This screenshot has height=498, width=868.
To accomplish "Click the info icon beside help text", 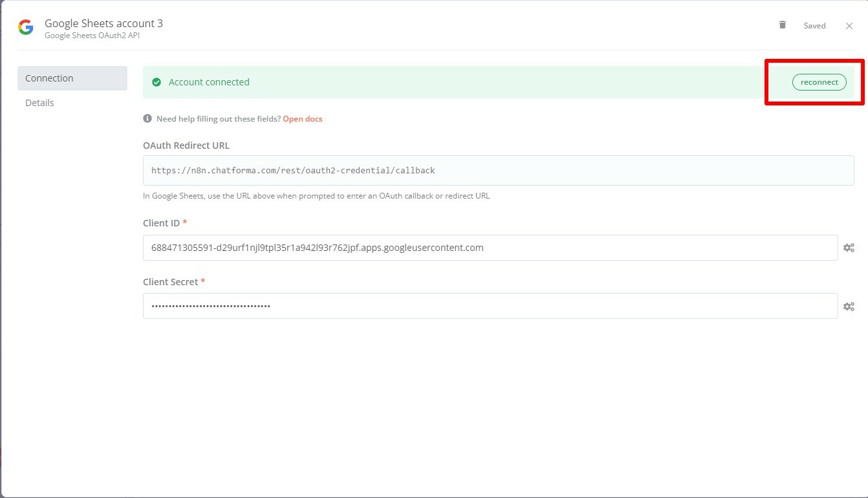I will coord(147,119).
